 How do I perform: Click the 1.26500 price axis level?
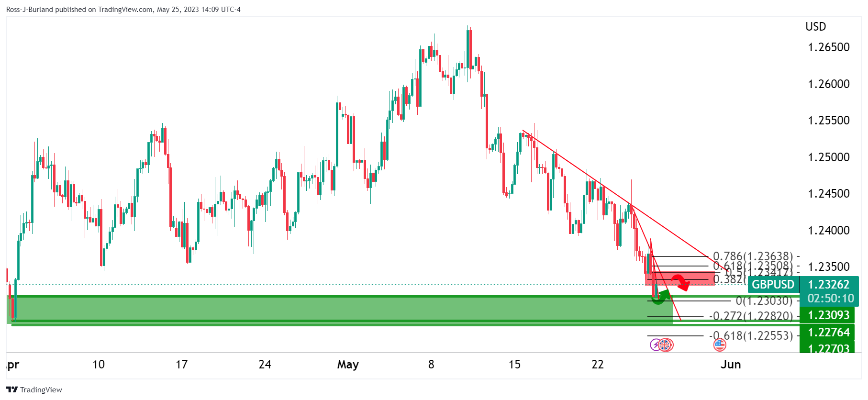click(828, 47)
